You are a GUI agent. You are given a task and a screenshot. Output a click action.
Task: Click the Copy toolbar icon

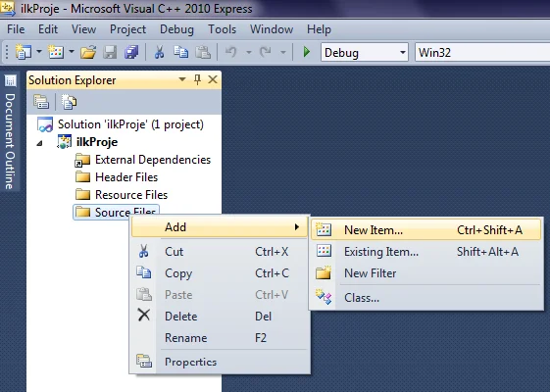coord(181,52)
